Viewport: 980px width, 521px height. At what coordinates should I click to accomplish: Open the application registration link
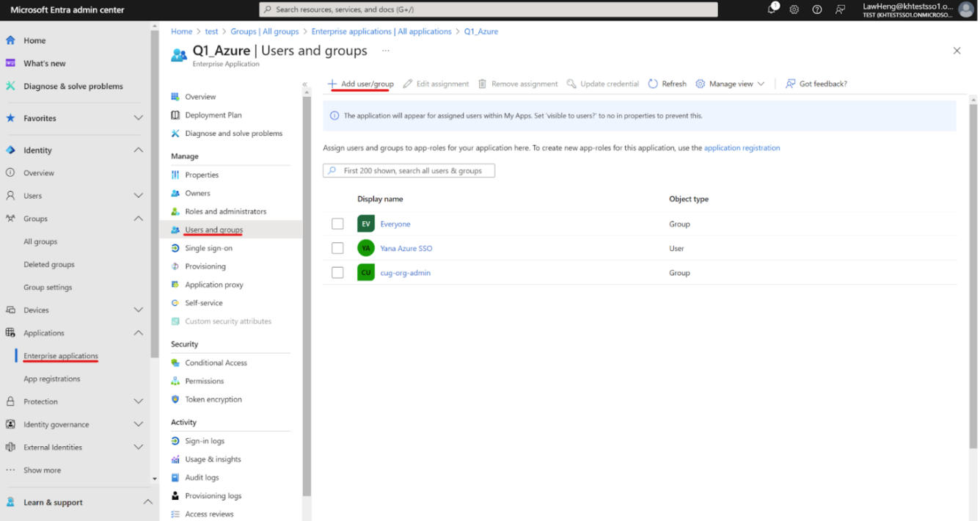[x=742, y=147]
